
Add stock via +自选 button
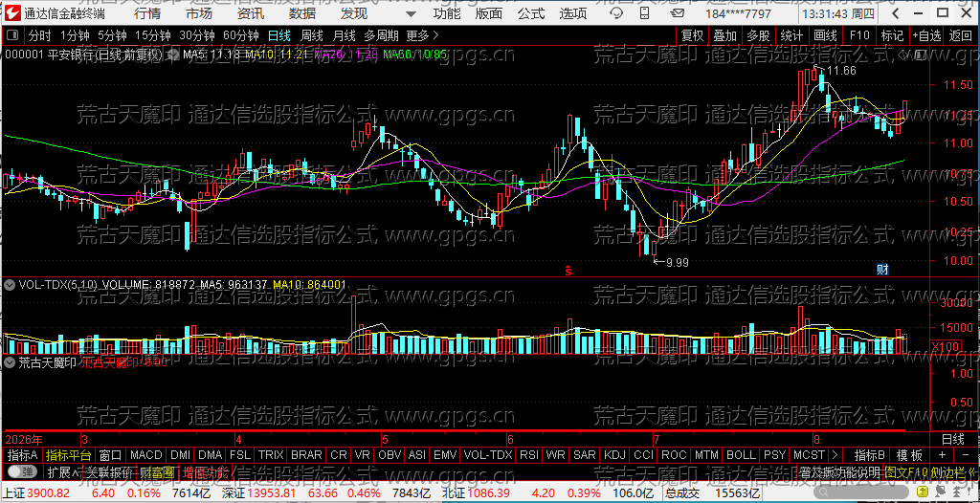(926, 35)
